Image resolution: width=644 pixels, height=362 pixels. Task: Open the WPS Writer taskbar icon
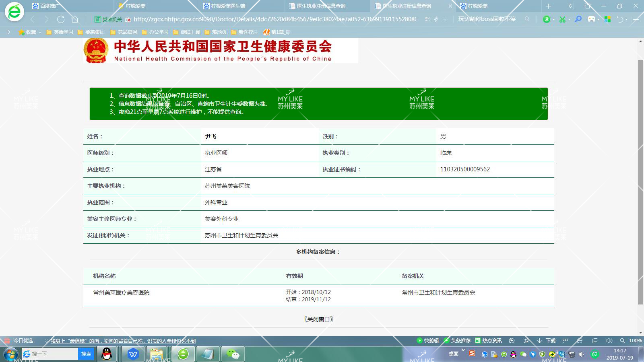click(133, 354)
